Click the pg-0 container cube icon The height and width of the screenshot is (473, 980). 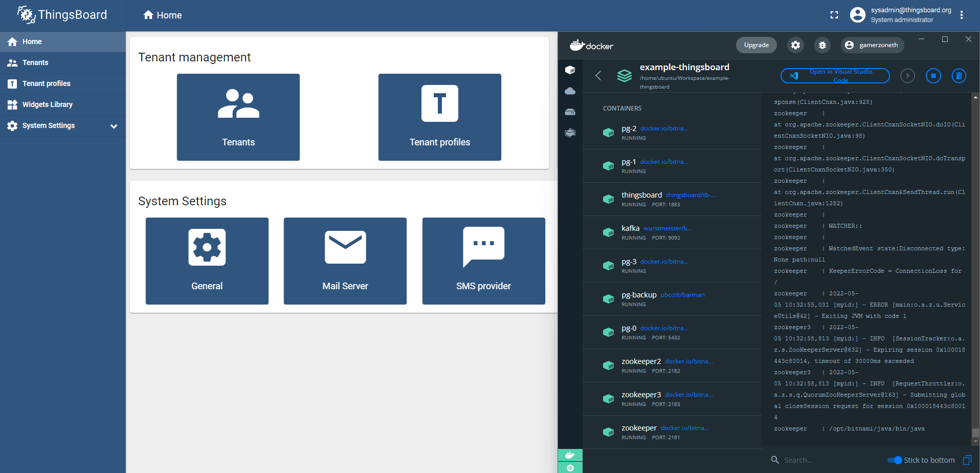608,332
